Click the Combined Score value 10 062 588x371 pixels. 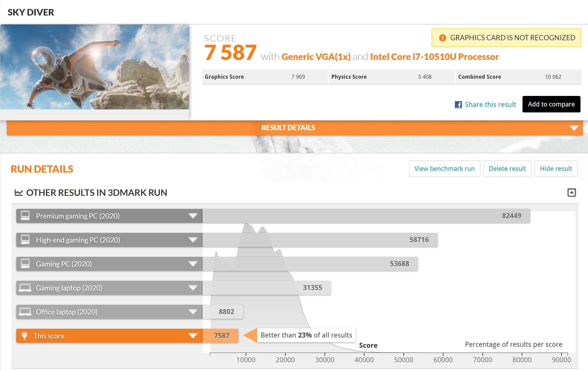(553, 77)
